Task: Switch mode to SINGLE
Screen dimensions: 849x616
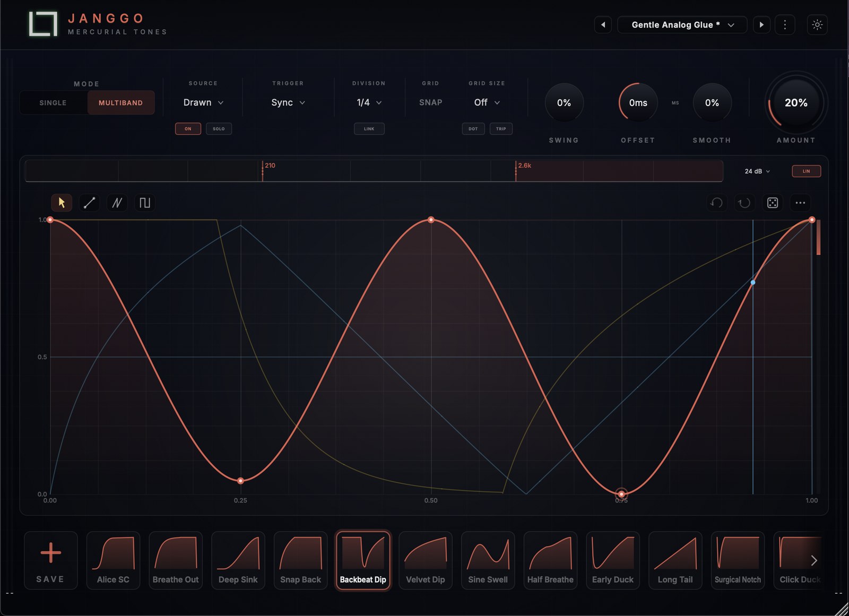Action: click(x=53, y=102)
